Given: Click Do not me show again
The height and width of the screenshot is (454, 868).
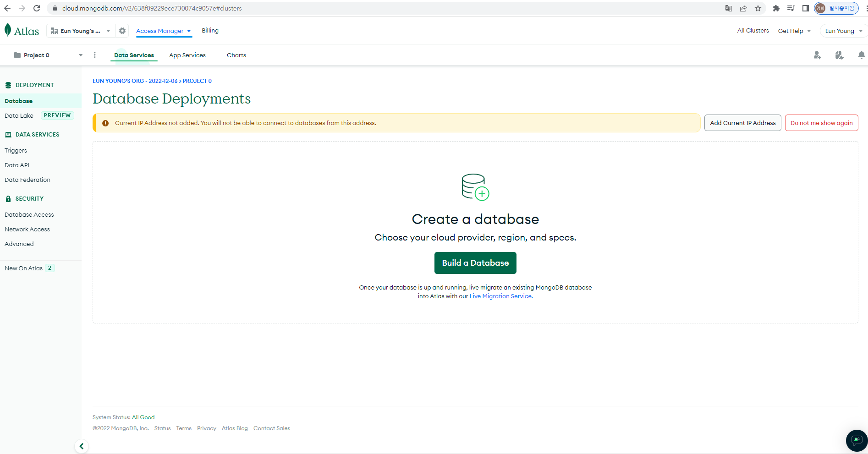Looking at the screenshot, I should pos(821,123).
